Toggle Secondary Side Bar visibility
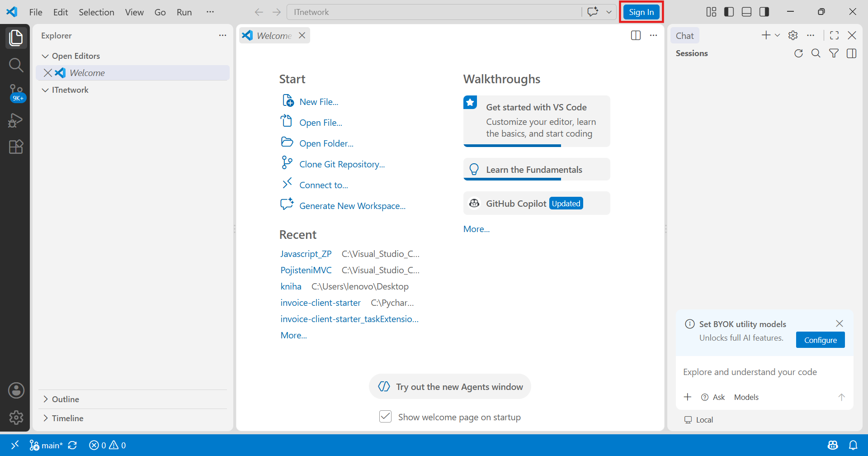Screen dimensions: 868x456 pyautogui.click(x=764, y=12)
